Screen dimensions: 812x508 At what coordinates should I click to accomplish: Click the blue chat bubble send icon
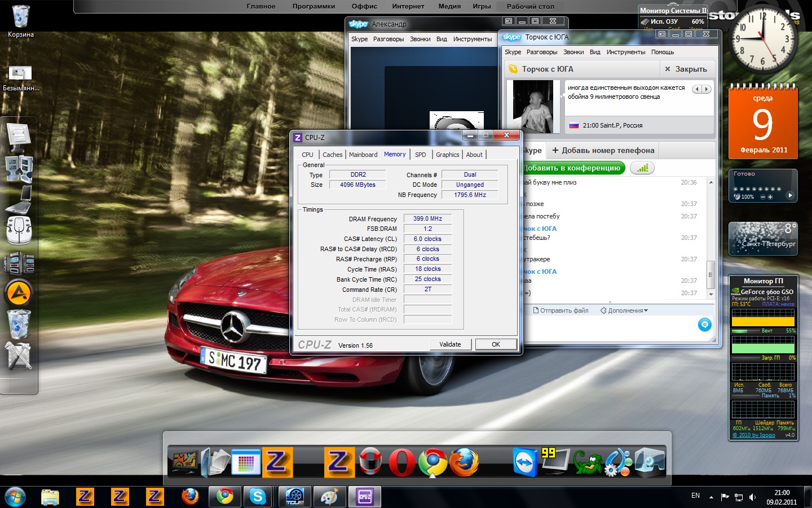(x=704, y=325)
